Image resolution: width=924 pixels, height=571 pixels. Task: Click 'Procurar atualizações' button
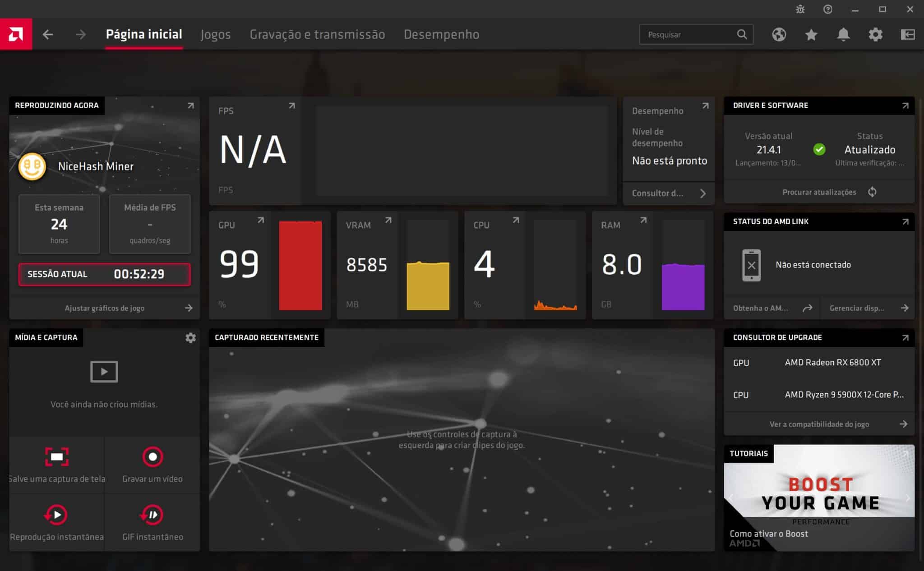tap(819, 192)
